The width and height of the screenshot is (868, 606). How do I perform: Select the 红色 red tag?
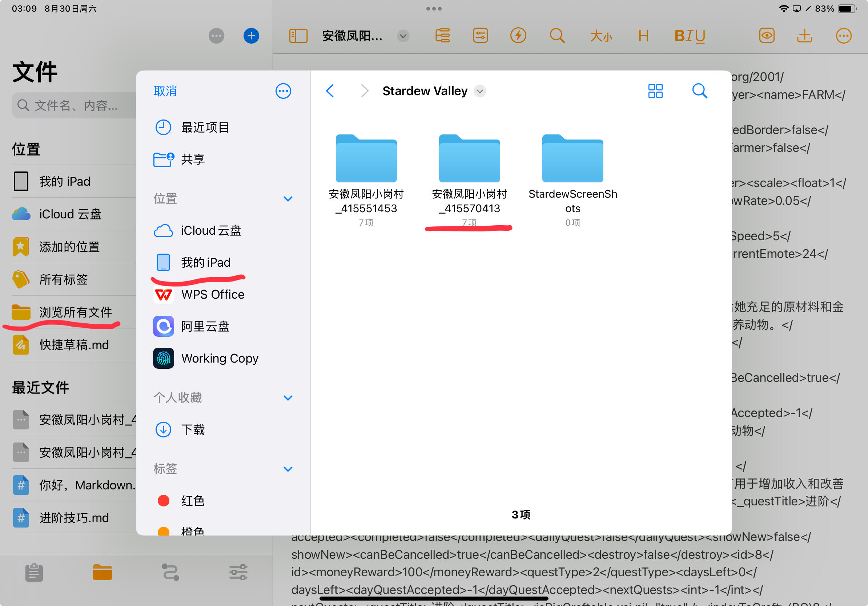click(x=223, y=501)
